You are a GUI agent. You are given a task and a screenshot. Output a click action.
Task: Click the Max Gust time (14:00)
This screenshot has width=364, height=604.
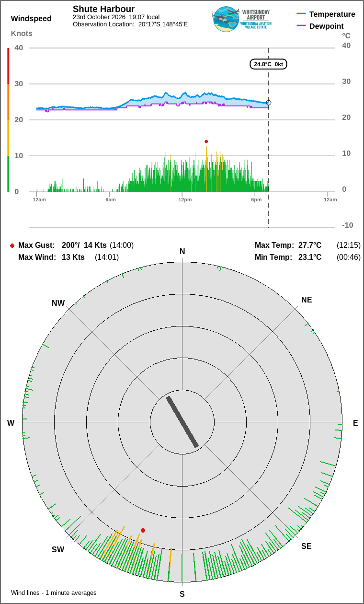[x=122, y=245]
